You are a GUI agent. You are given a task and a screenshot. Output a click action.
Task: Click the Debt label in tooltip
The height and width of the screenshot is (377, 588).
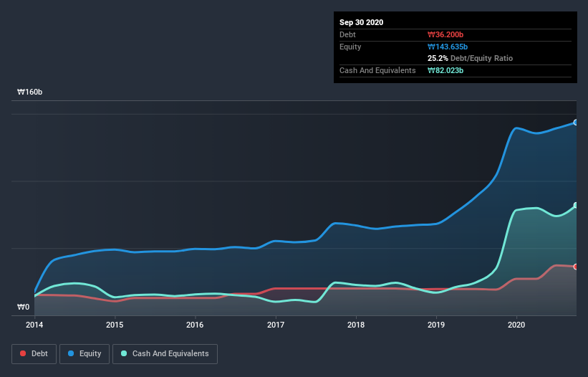(347, 34)
